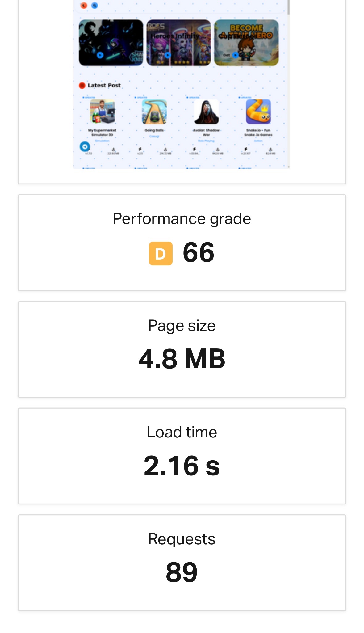364x633 pixels.
Task: Click the Requests 89 card
Action: (182, 563)
